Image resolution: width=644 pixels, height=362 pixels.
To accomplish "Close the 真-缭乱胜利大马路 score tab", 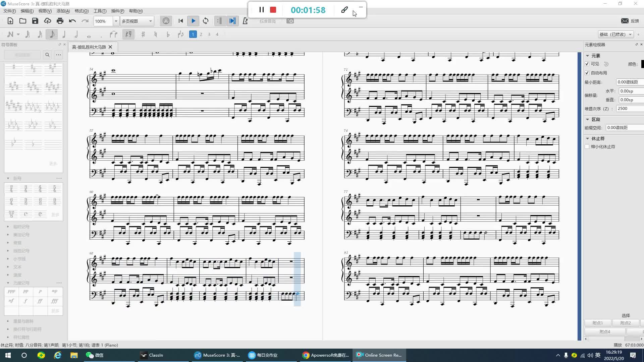I will click(110, 47).
